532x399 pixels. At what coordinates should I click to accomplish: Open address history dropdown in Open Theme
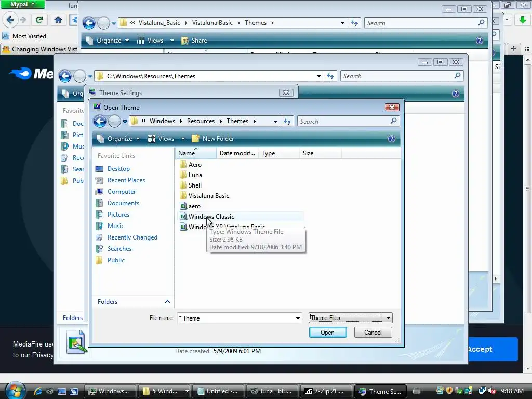click(275, 122)
